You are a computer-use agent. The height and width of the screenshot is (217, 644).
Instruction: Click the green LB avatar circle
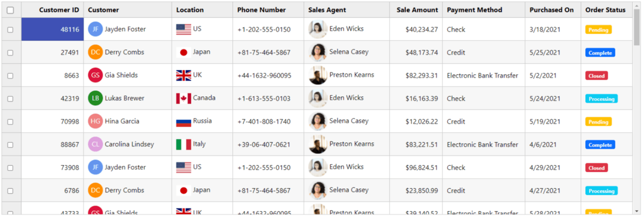pos(95,98)
